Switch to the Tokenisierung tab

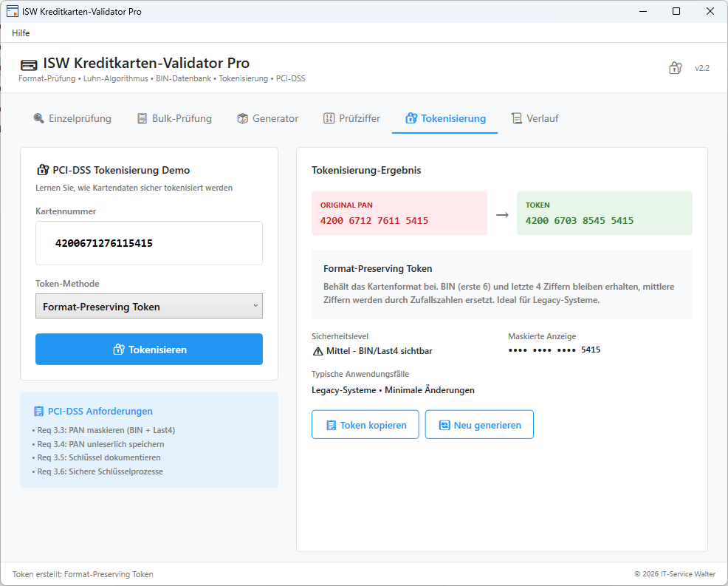pyautogui.click(x=444, y=118)
